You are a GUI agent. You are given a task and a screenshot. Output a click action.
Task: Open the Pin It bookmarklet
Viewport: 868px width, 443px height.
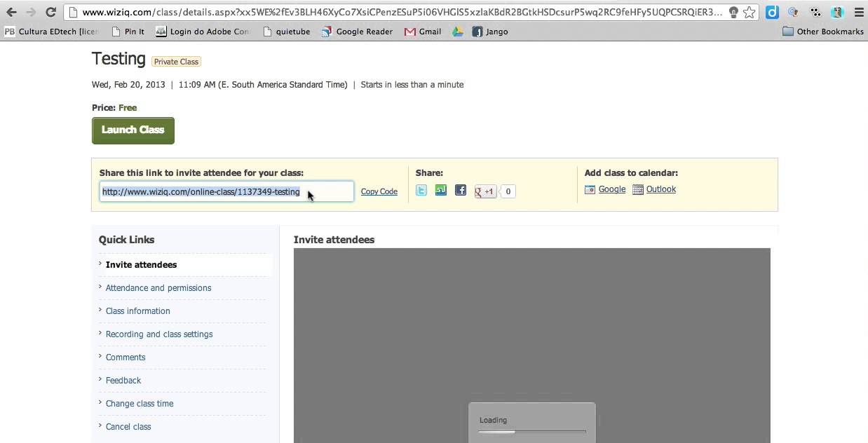click(x=128, y=32)
